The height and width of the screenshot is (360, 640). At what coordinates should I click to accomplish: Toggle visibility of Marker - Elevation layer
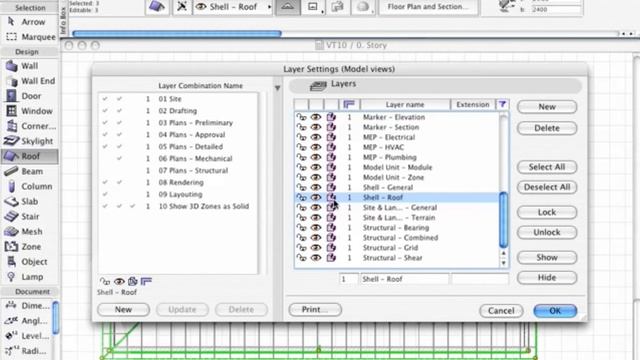[x=316, y=117]
